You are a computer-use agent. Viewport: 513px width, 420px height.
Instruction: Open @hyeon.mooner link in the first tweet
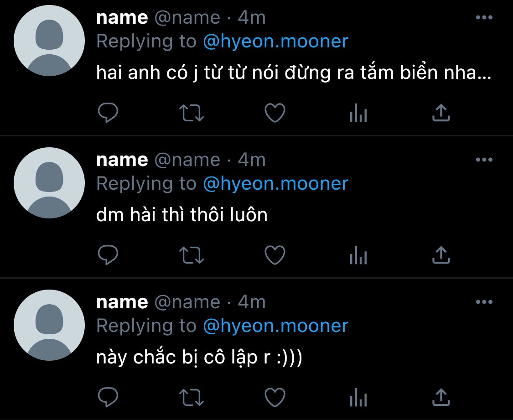click(x=275, y=42)
